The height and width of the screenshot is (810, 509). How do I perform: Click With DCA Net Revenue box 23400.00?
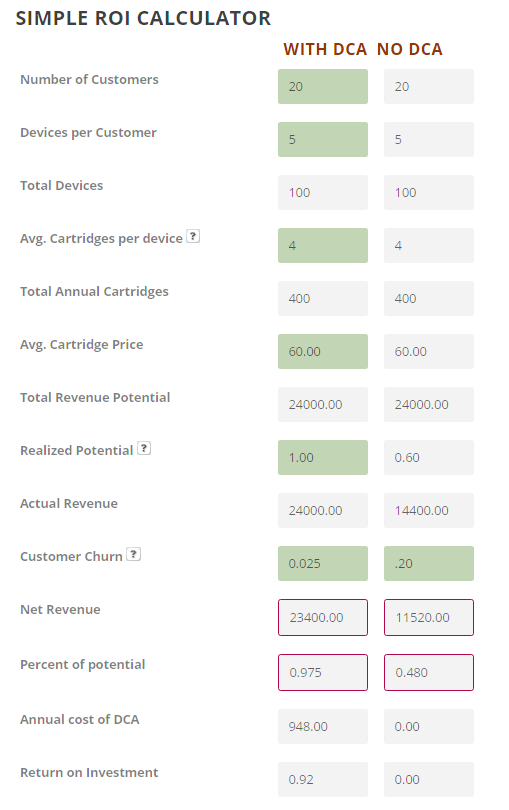click(x=323, y=617)
